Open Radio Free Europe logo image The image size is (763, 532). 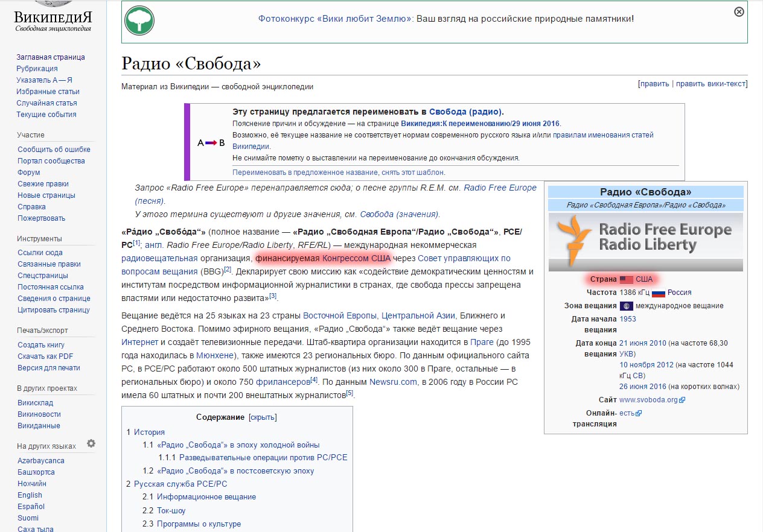click(646, 241)
